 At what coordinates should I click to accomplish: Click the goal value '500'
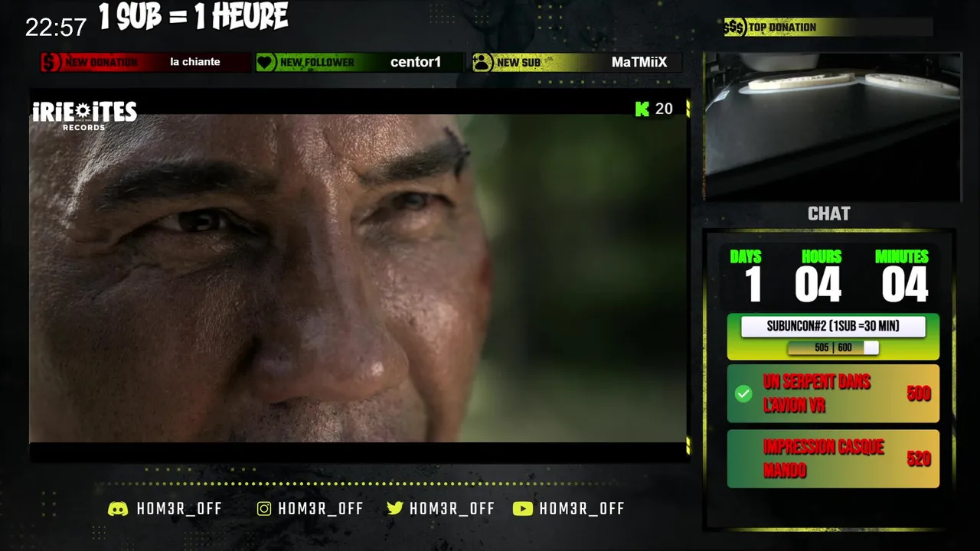tap(919, 394)
